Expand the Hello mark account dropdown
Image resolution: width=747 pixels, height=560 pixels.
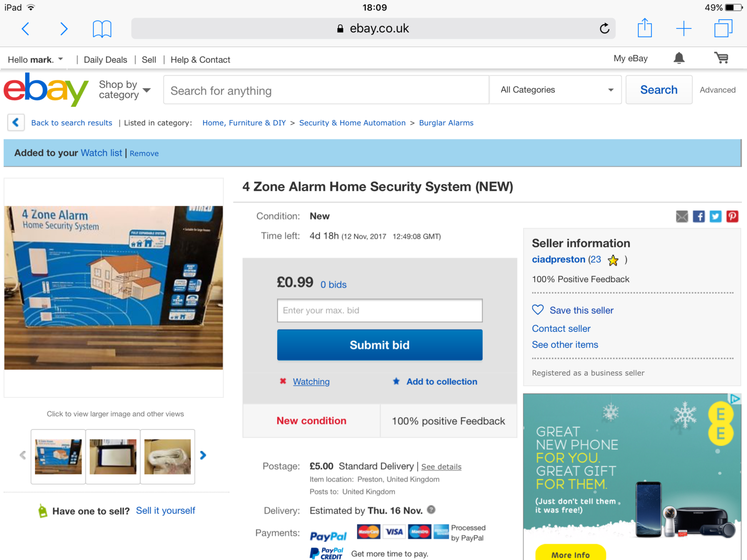pyautogui.click(x=35, y=59)
